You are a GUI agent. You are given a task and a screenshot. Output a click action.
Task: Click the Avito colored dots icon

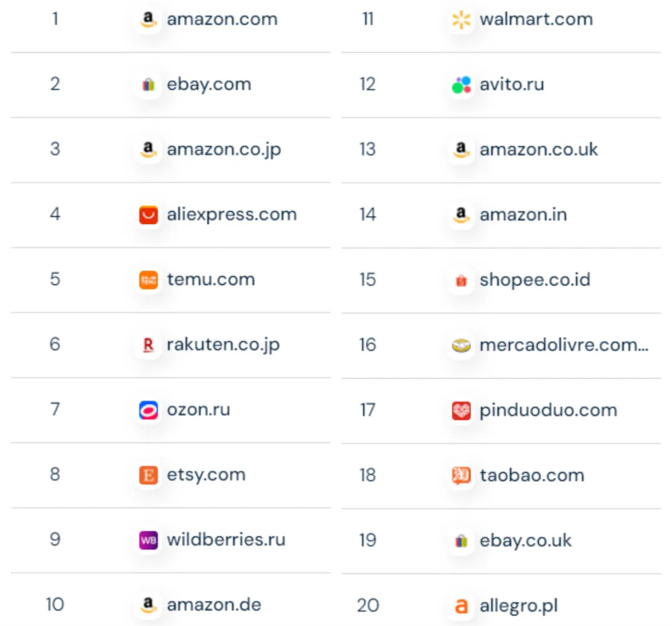pyautogui.click(x=461, y=85)
